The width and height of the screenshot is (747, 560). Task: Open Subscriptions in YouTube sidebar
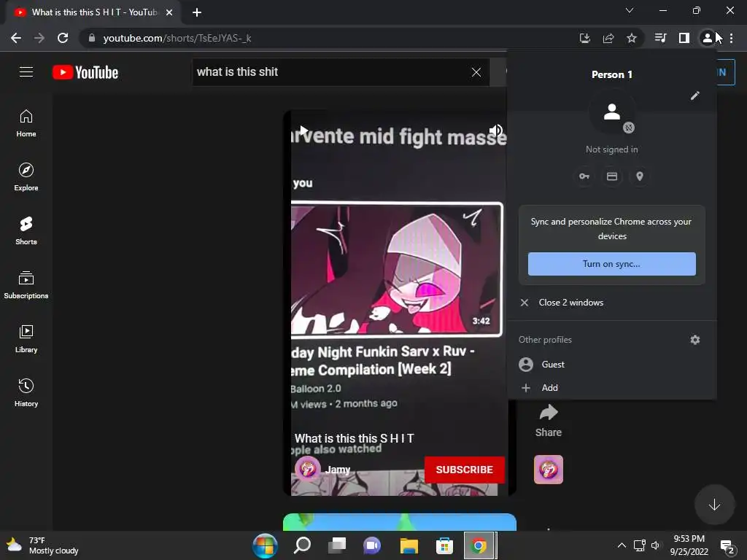[26, 285]
